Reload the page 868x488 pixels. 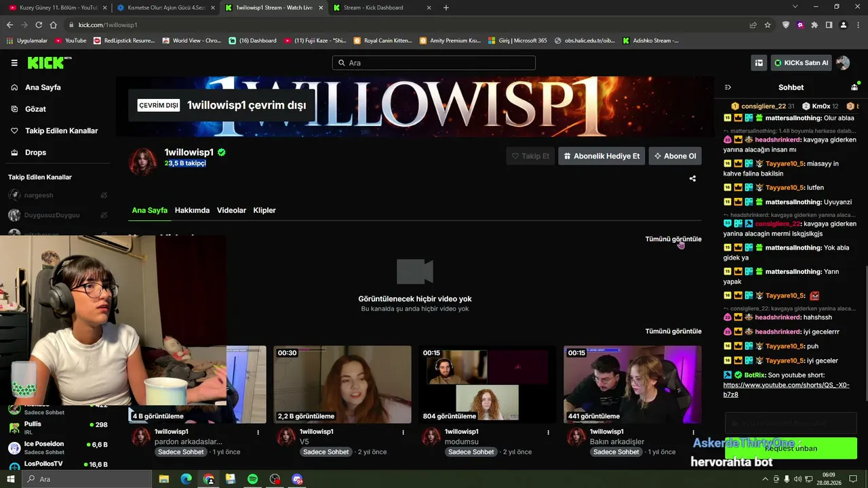[x=39, y=25]
